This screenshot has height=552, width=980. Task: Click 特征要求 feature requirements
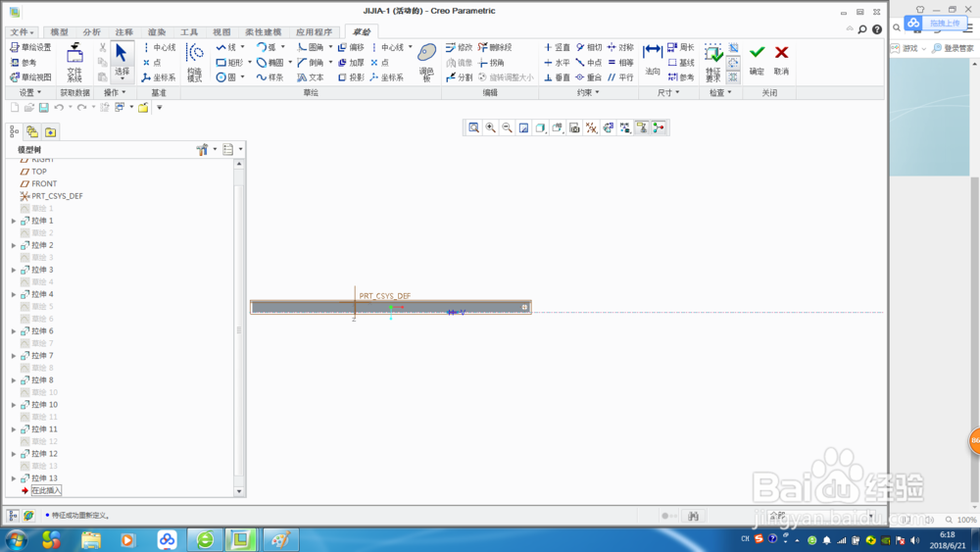(713, 63)
